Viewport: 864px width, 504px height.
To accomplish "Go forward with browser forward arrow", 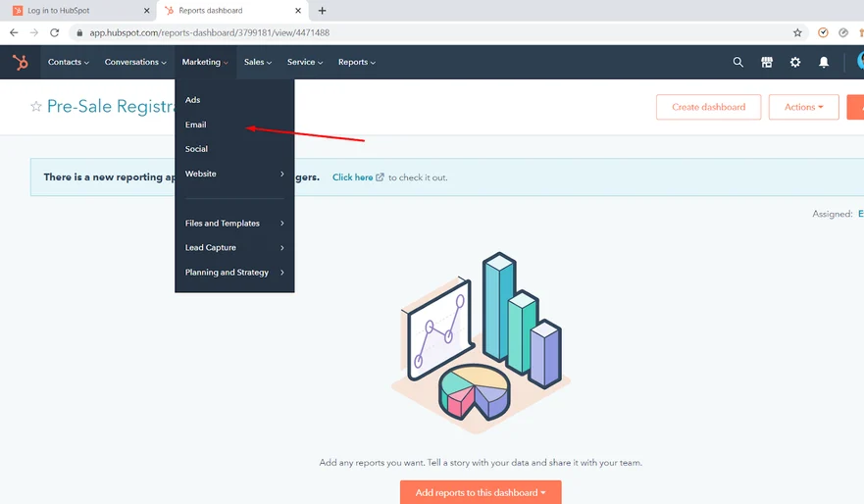I will [34, 32].
